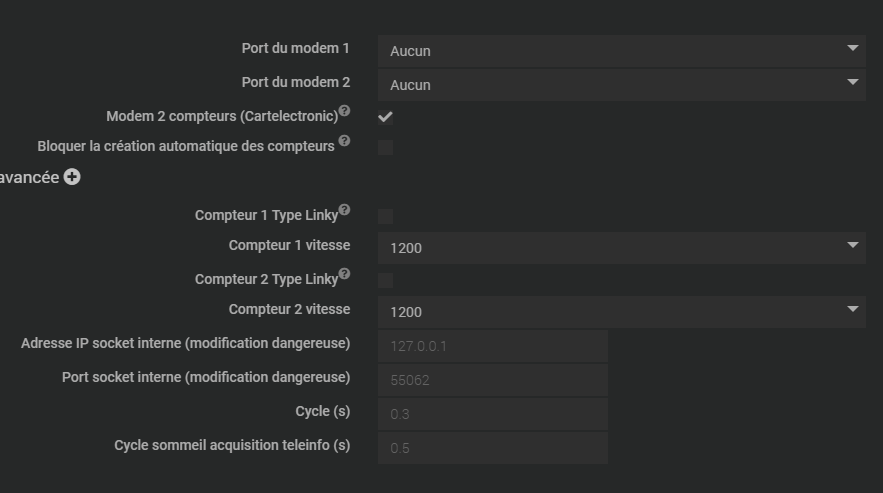
Task: Tick the Compteur 2 Type Linky checkbox
Action: click(x=385, y=280)
